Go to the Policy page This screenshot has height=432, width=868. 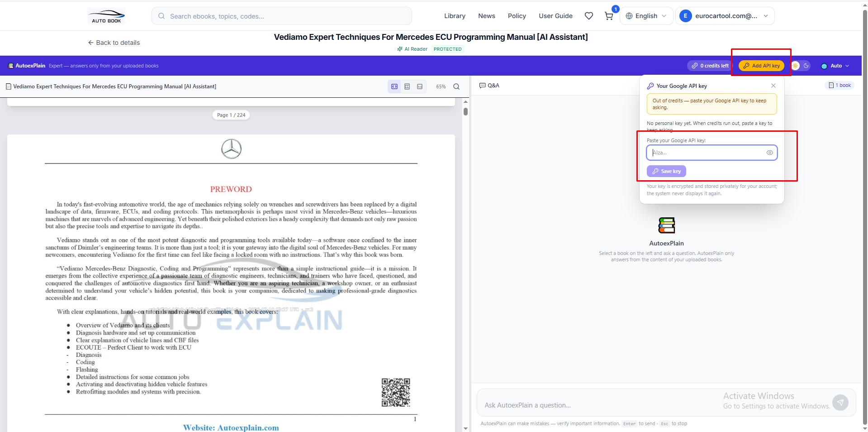[517, 16]
